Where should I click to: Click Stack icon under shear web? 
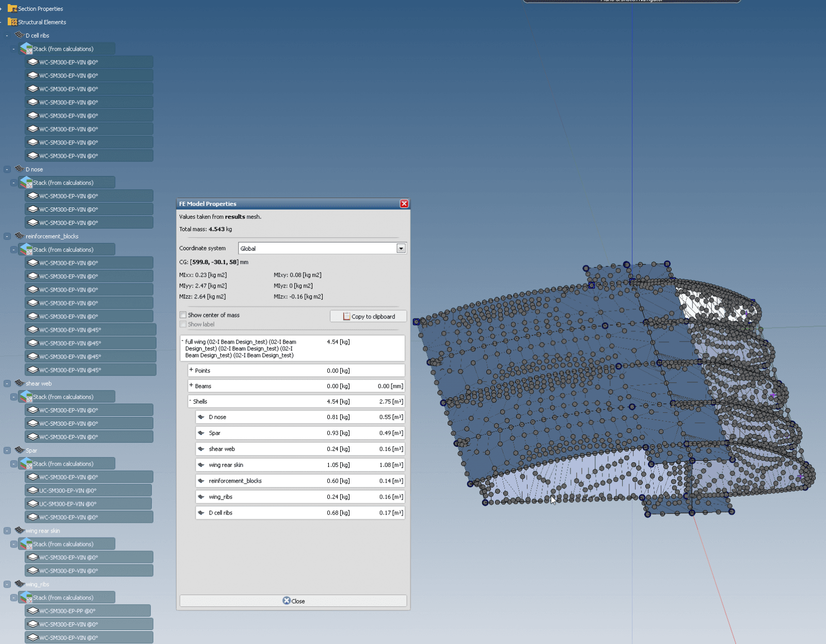click(26, 396)
